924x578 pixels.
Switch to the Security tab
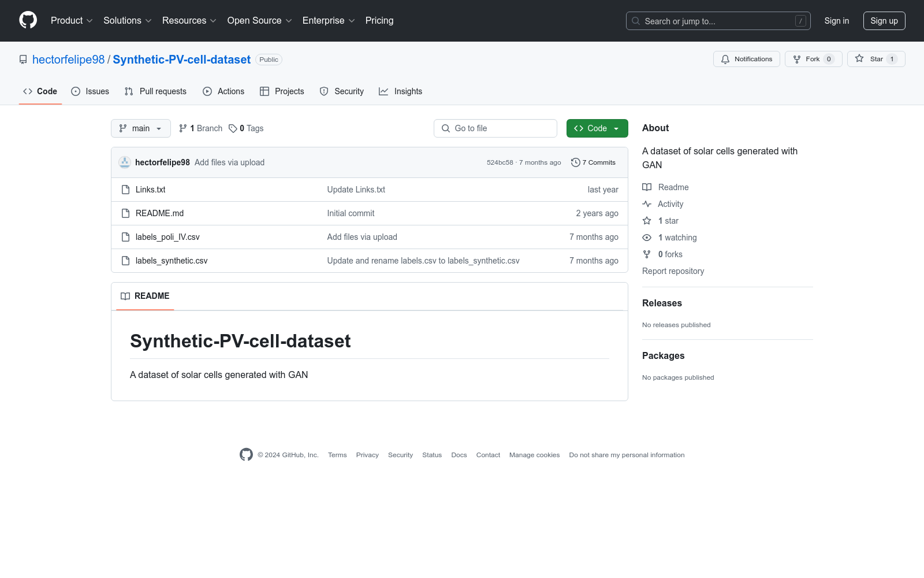(342, 91)
